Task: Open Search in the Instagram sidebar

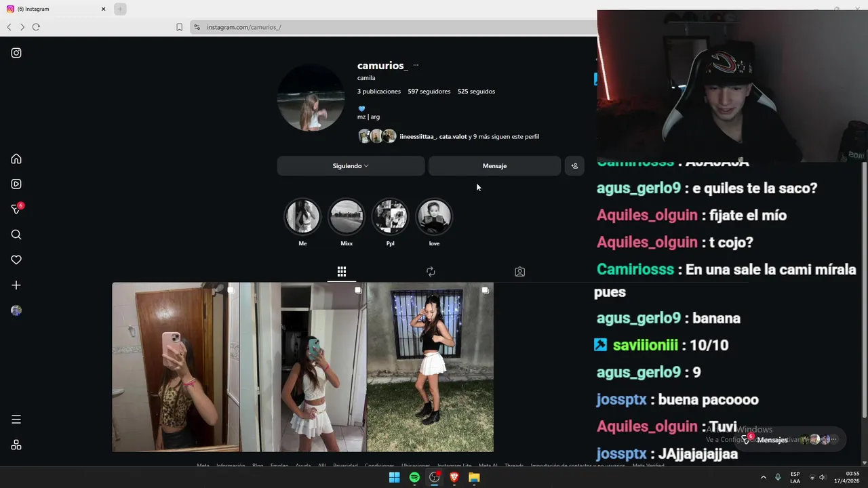Action: 16,235
